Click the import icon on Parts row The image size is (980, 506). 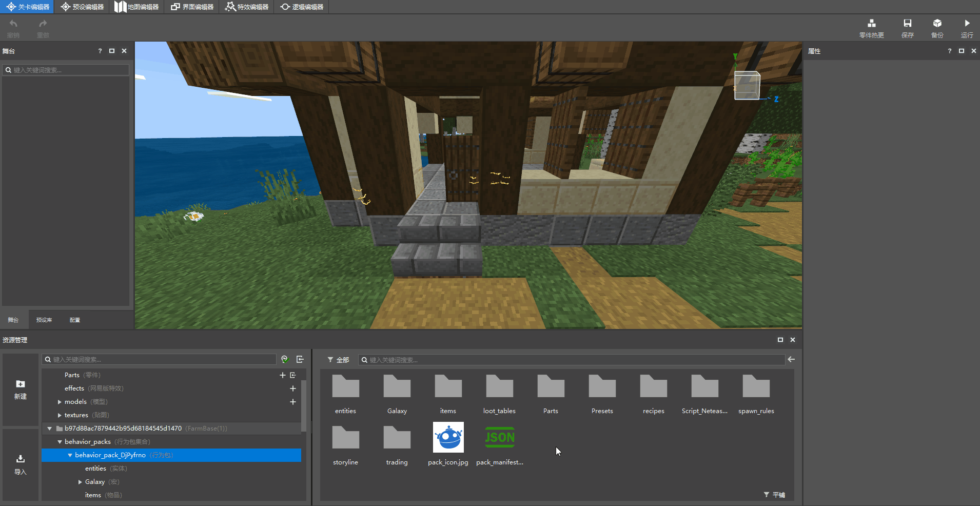pos(293,375)
